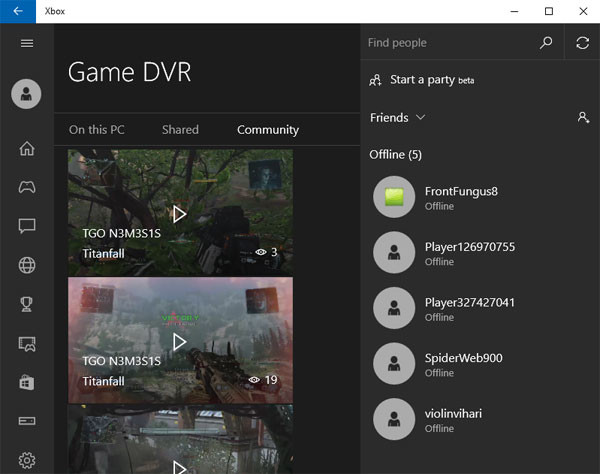Screen dimensions: 600x474
Task: Click TGO N3M3S1S on the first clip
Action: pyautogui.click(x=122, y=233)
